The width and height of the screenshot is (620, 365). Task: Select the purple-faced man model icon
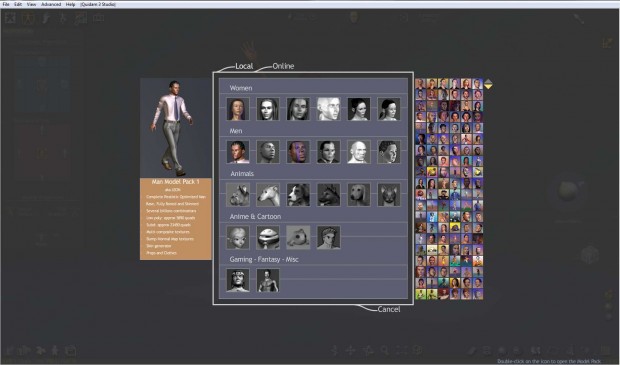tap(298, 152)
